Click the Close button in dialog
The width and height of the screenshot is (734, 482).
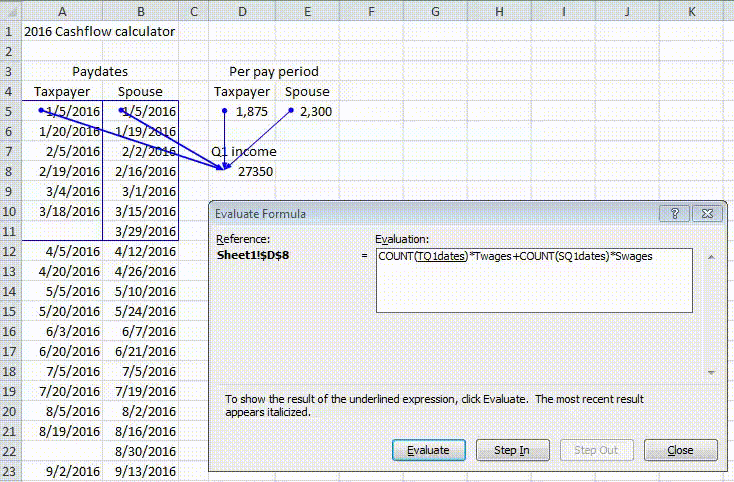point(680,450)
